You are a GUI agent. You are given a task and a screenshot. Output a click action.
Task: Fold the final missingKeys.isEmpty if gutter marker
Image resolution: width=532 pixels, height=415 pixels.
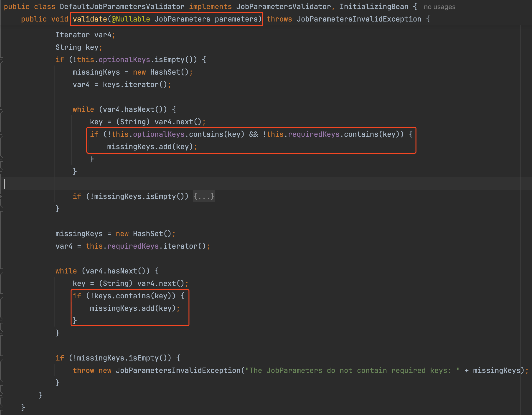[x=1, y=358]
